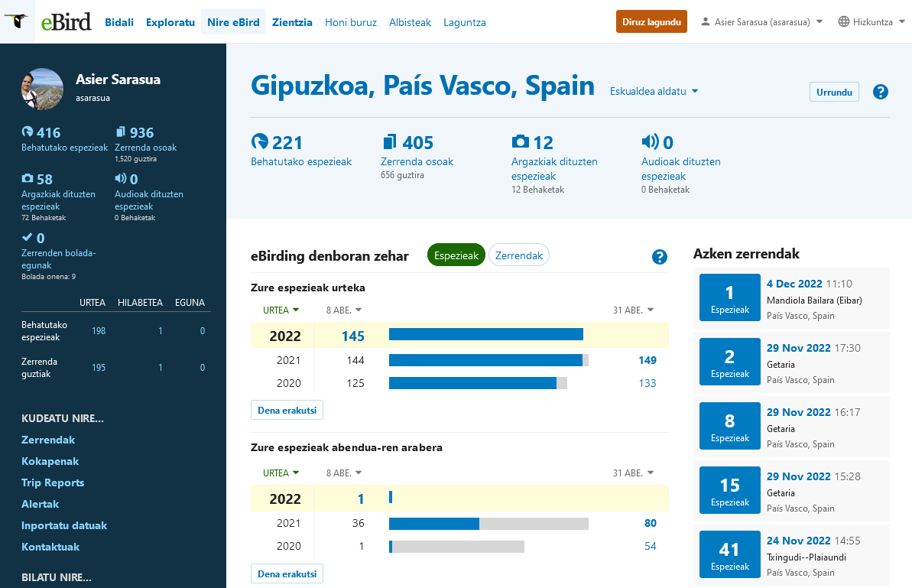912x588 pixels.
Task: Open the Albisteak menu item
Action: click(410, 22)
